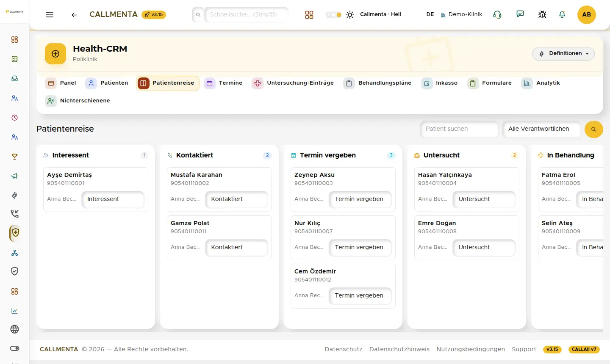This screenshot has width=610, height=364.
Task: Select the Patientenreise tab
Action: click(168, 83)
